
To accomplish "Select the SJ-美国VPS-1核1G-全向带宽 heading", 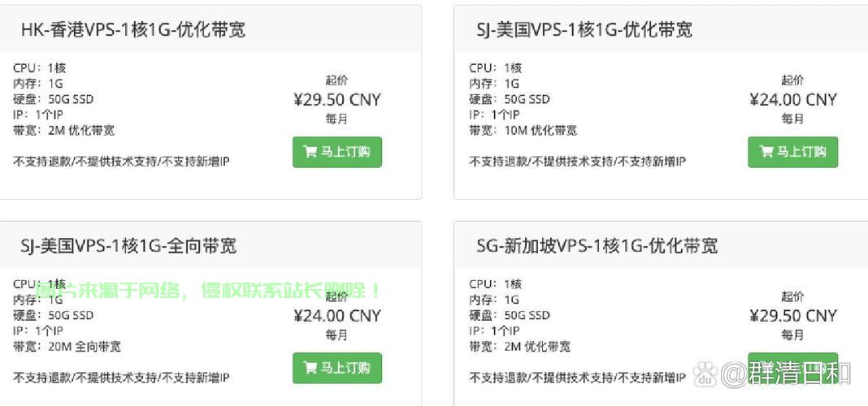I will 128,246.
